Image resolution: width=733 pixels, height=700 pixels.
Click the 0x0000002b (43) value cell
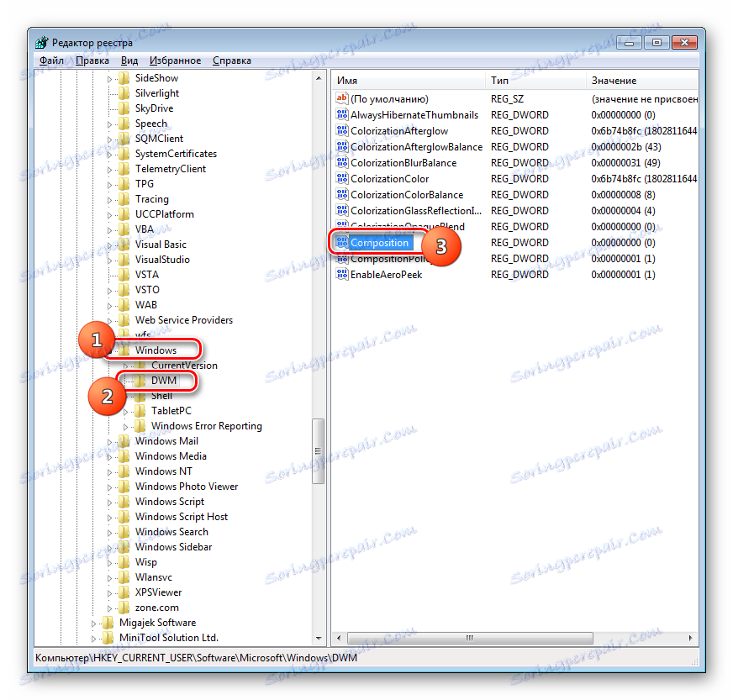(626, 147)
